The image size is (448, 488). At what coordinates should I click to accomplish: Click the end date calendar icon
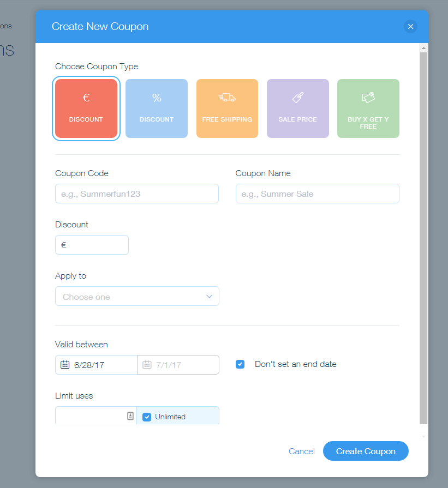click(147, 364)
